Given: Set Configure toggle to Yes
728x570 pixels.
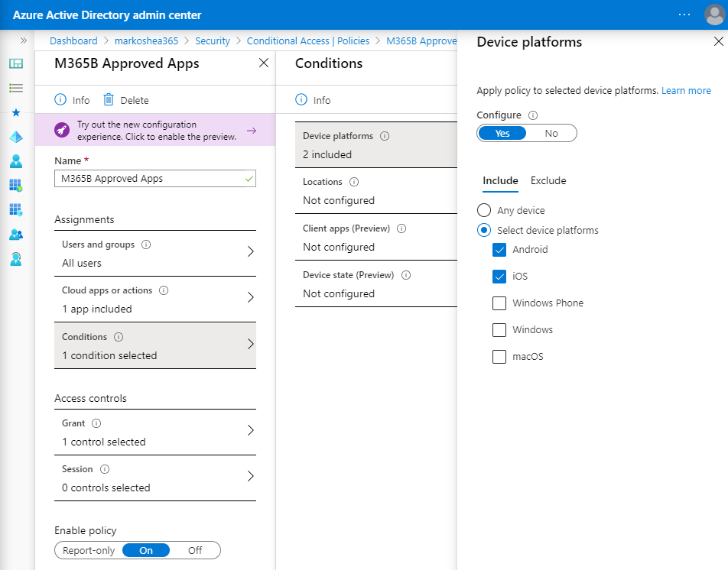Looking at the screenshot, I should pyautogui.click(x=502, y=133).
